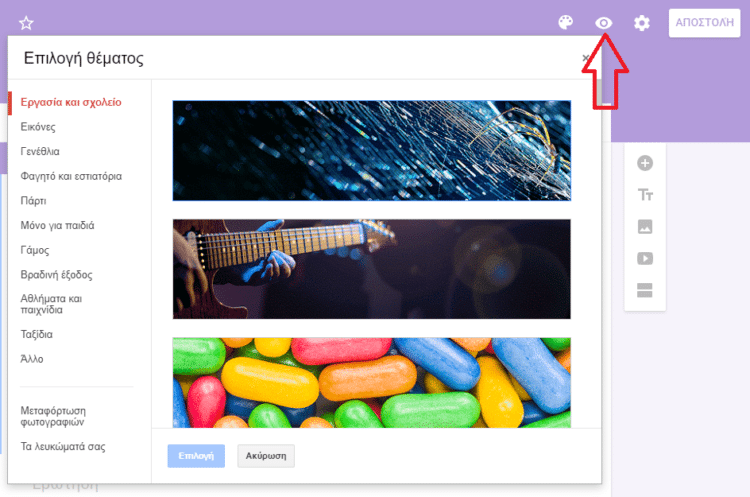Open the Φαγητό και εστιατόρια category
This screenshot has height=497, width=750.
71,177
